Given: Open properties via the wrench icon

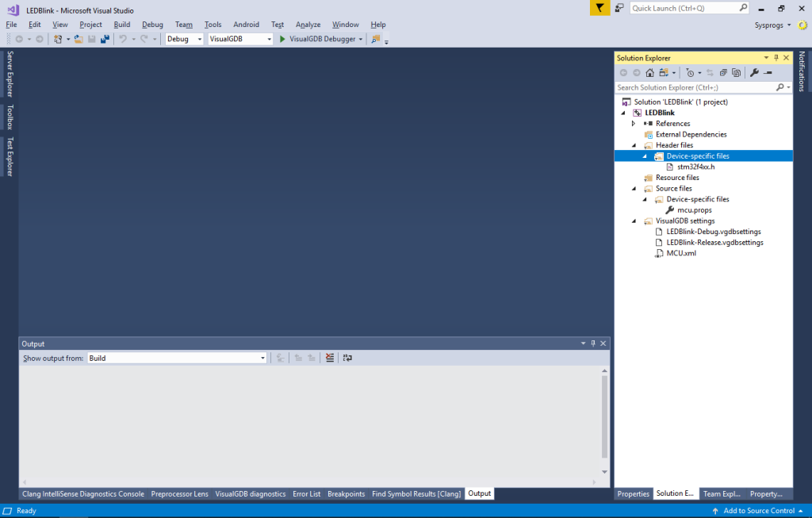Looking at the screenshot, I should pyautogui.click(x=754, y=72).
